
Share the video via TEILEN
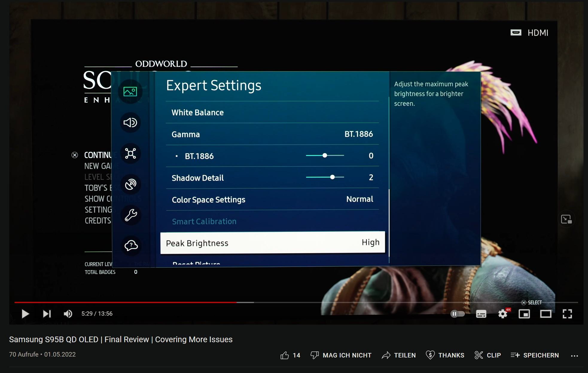tap(399, 355)
